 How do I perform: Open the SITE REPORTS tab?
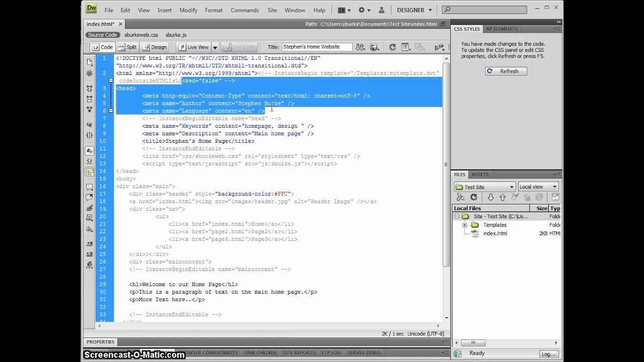[299, 353]
